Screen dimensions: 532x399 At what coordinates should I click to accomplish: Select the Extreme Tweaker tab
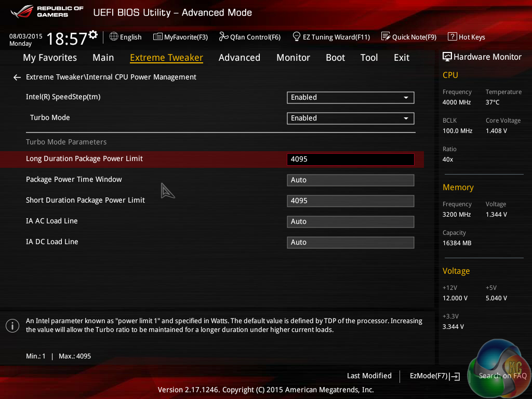[167, 58]
